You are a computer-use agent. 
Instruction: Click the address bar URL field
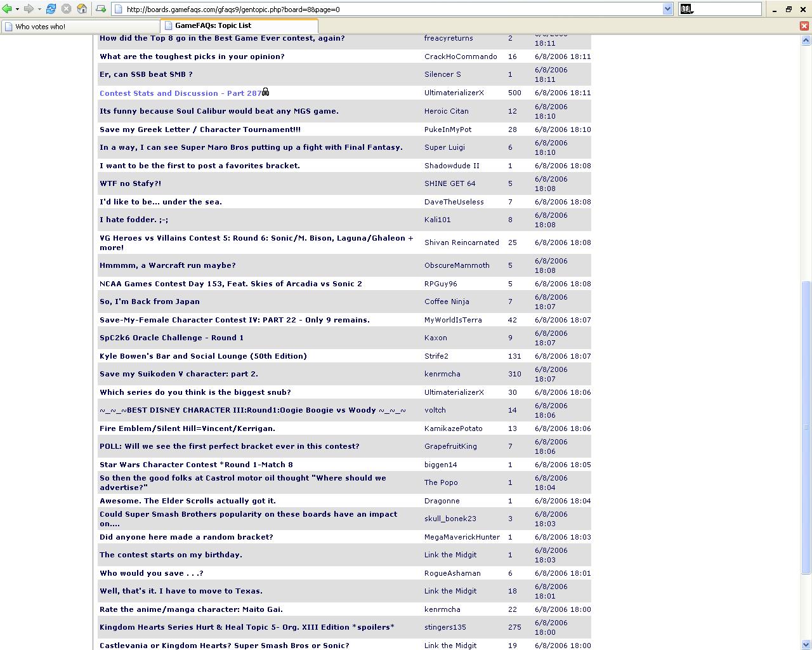click(393, 10)
